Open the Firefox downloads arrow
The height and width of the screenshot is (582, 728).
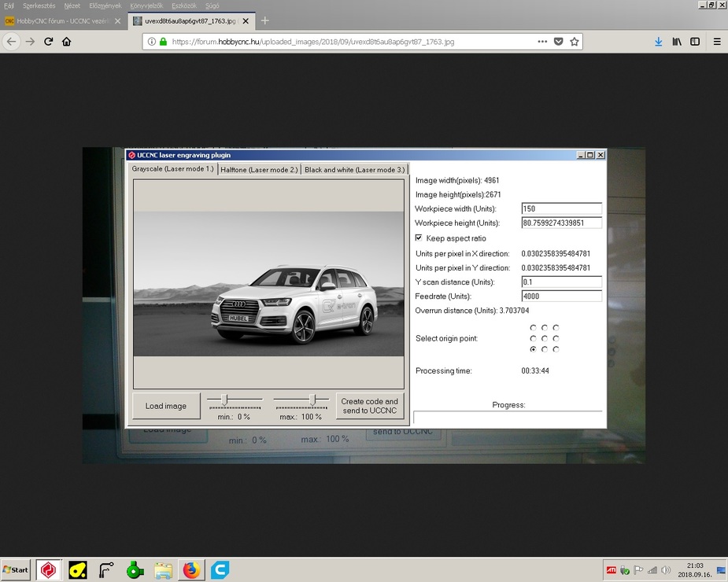click(658, 42)
